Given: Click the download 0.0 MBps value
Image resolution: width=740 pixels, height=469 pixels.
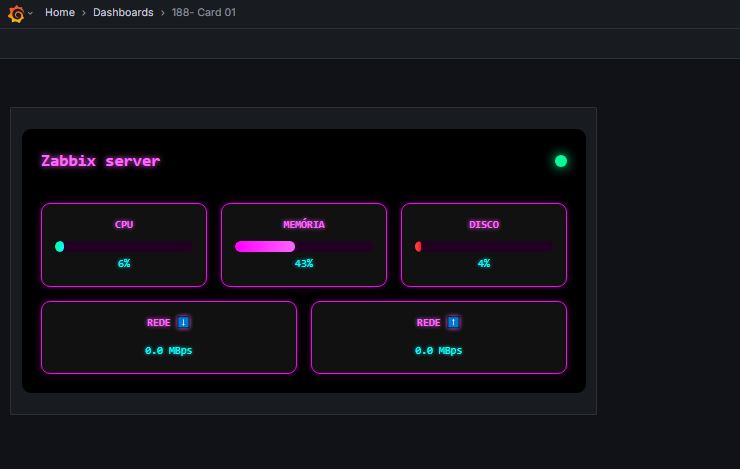Looking at the screenshot, I should point(168,351).
